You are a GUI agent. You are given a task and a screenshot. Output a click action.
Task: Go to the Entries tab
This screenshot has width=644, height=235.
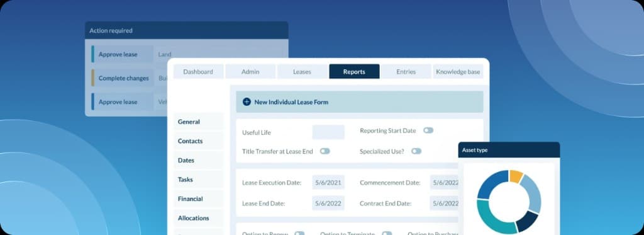click(x=406, y=72)
